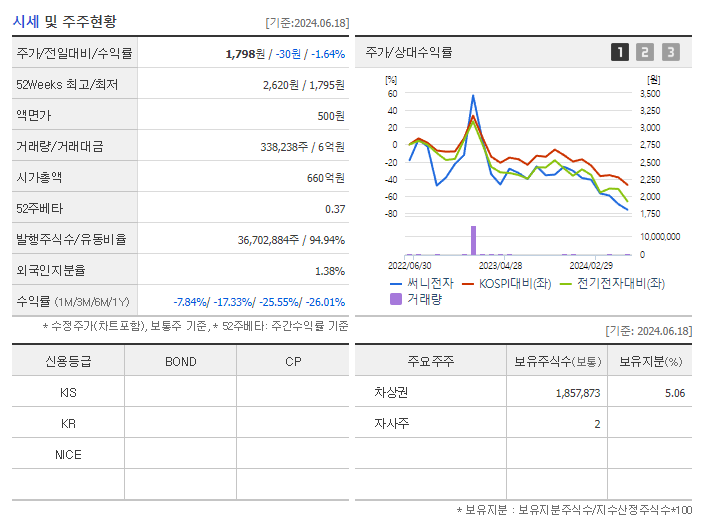702x525 pixels.
Task: Select the 거래량/거래대금 row label
Action: click(x=60, y=146)
